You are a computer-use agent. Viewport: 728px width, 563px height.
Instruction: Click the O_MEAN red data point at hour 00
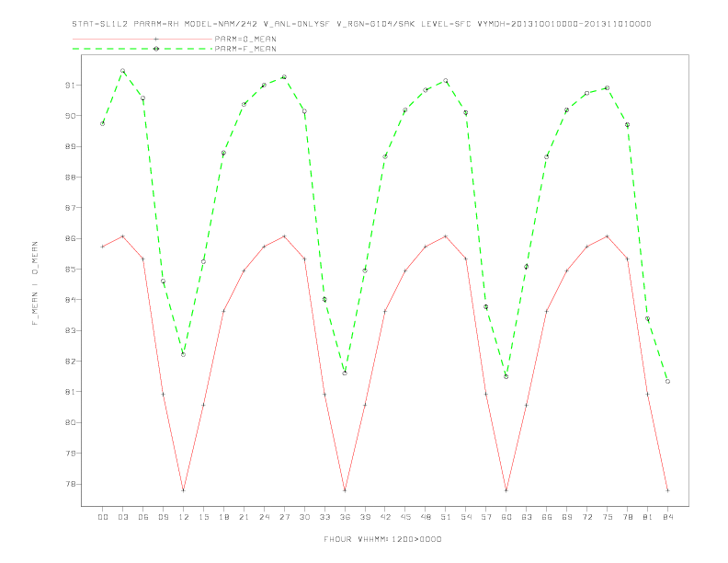pos(103,247)
